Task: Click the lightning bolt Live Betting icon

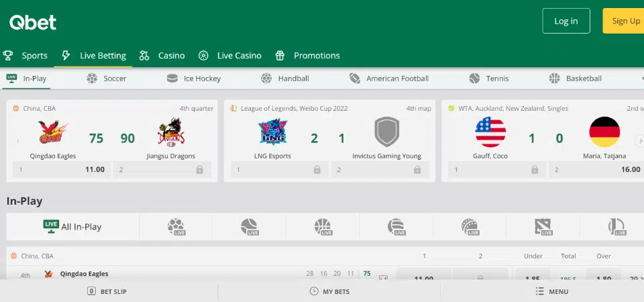Action: [x=66, y=56]
